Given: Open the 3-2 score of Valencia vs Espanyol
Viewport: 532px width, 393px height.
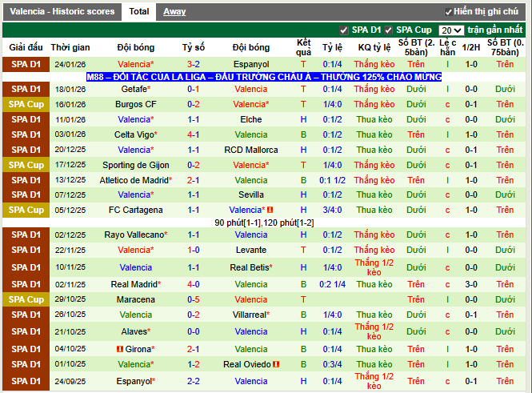Looking at the screenshot, I should click(194, 64).
